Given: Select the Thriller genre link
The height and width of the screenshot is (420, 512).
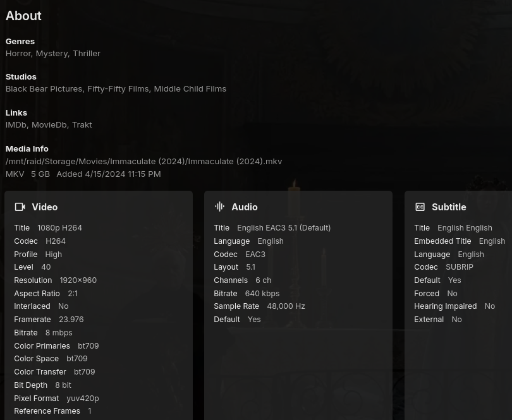Looking at the screenshot, I should pyautogui.click(x=87, y=53).
